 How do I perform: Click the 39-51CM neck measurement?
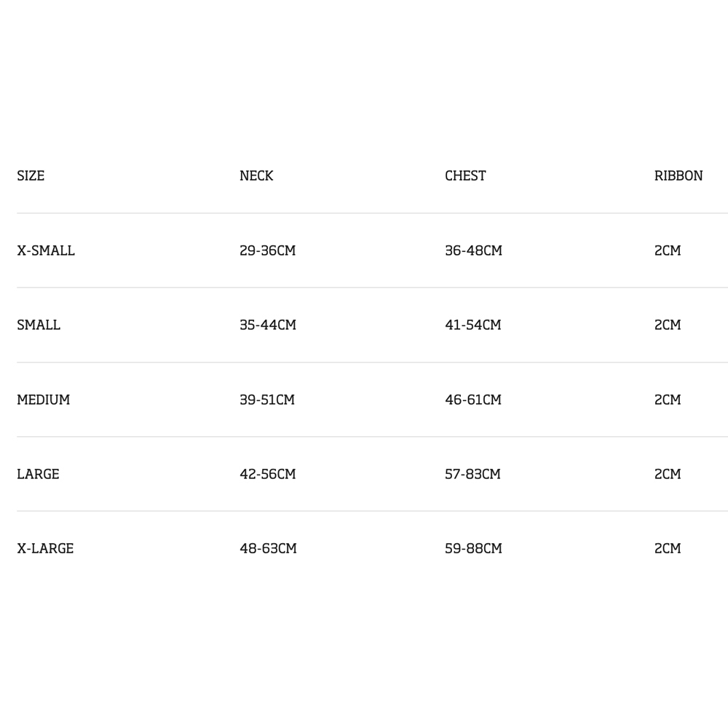click(x=267, y=399)
